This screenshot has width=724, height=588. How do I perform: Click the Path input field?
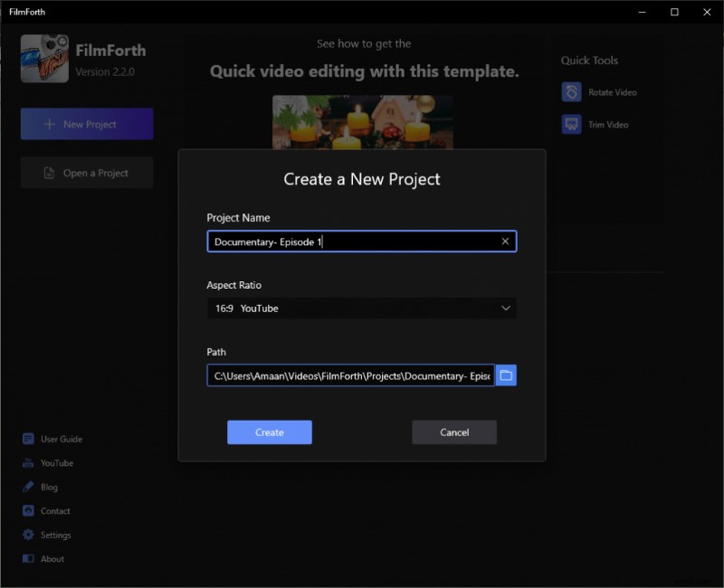pos(348,375)
